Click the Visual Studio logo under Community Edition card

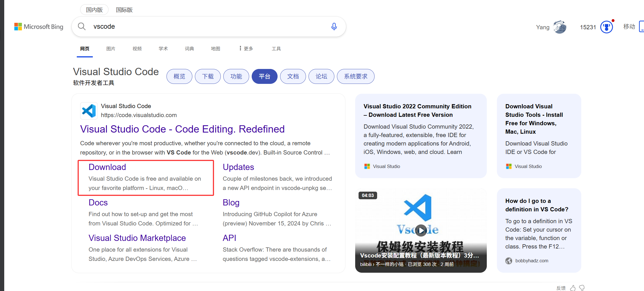click(x=367, y=166)
